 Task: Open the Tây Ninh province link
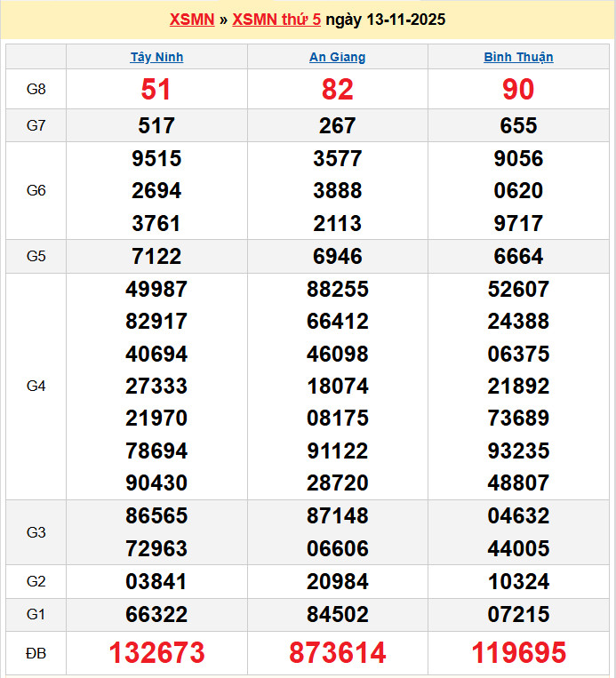[x=156, y=57]
